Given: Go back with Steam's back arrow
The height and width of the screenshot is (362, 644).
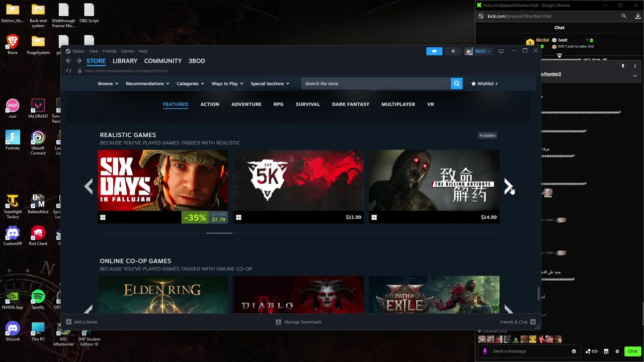Looking at the screenshot, I should pyautogui.click(x=68, y=61).
